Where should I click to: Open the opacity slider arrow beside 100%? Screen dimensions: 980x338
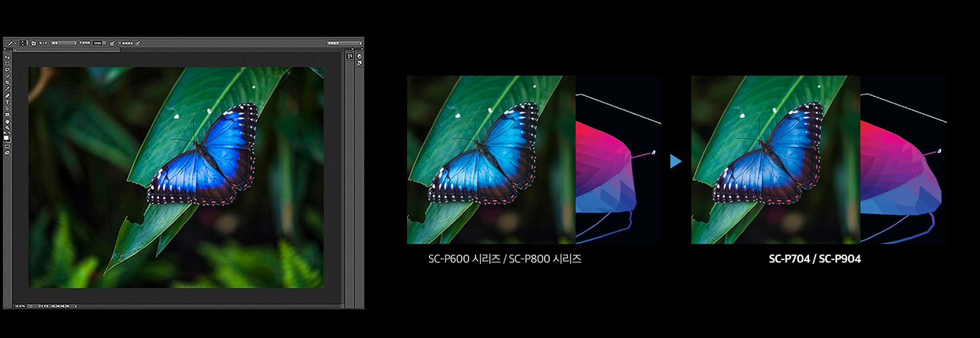coord(105,43)
